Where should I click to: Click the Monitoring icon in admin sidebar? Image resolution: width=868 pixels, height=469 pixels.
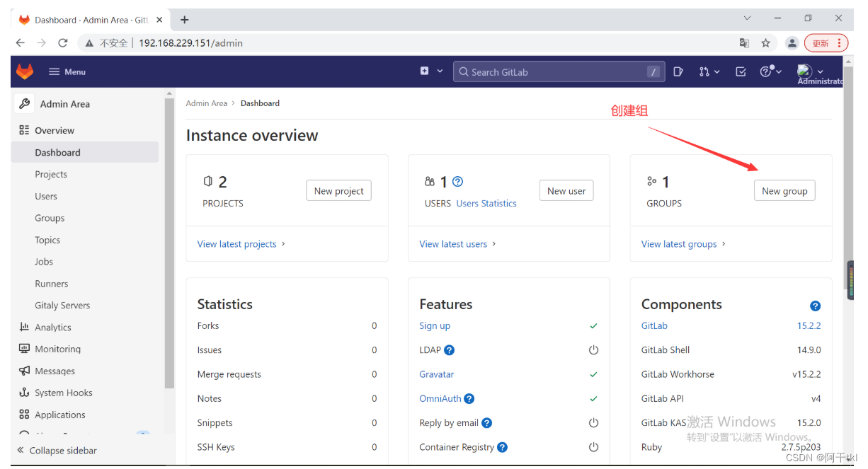tap(23, 349)
